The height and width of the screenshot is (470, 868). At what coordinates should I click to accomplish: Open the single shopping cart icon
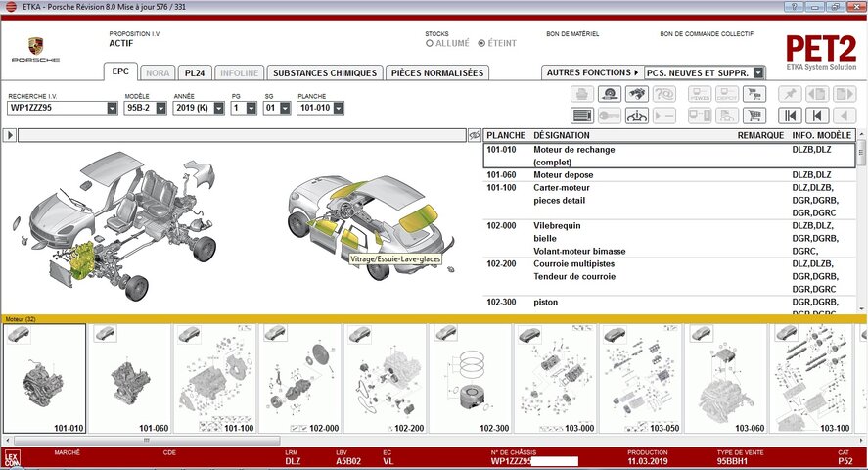pos(754,116)
